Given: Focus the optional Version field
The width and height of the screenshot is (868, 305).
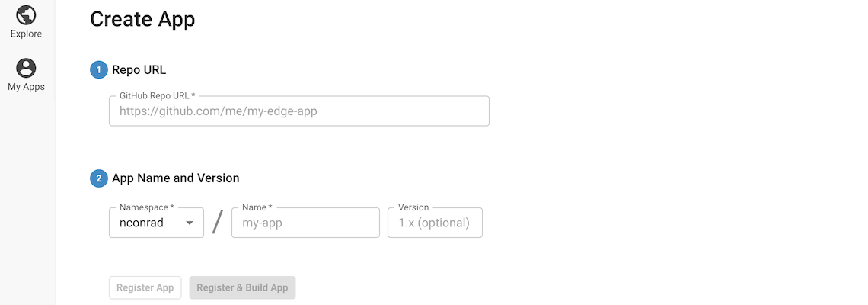Looking at the screenshot, I should point(435,223).
